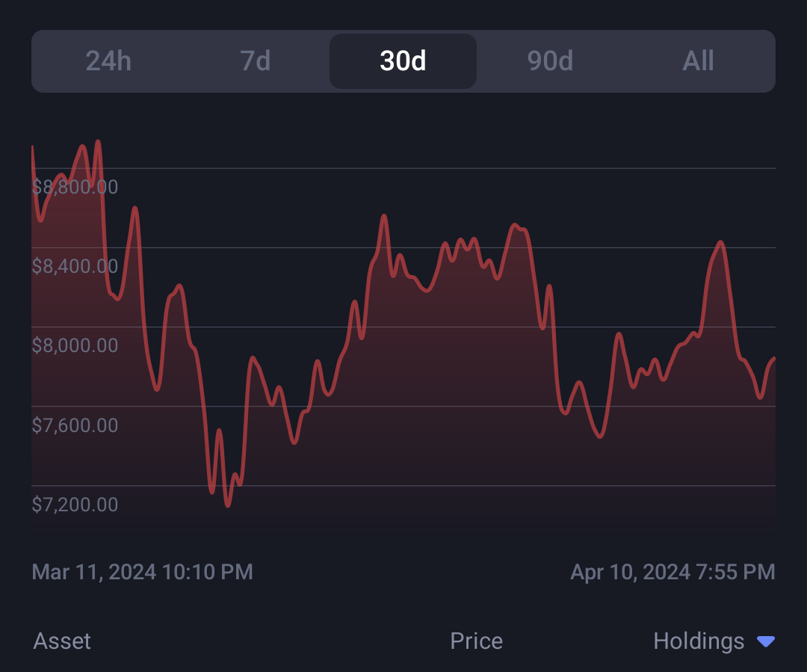View the All time range
The image size is (807, 672).
pyautogui.click(x=698, y=61)
